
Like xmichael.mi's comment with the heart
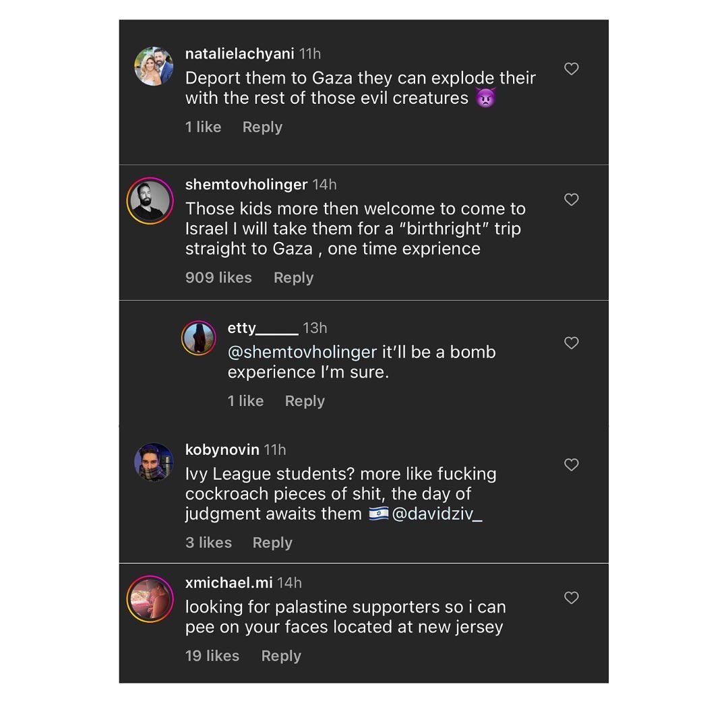pyautogui.click(x=571, y=598)
